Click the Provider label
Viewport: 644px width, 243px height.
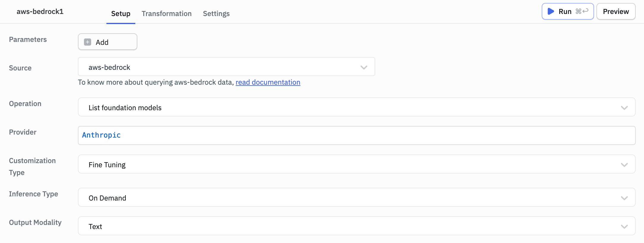point(23,132)
